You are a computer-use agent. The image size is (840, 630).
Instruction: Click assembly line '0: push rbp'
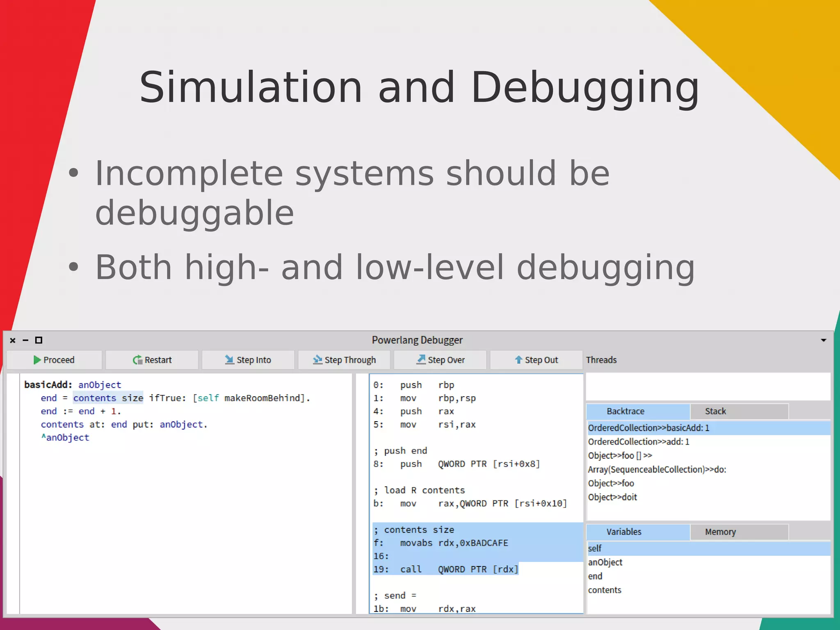[414, 385]
